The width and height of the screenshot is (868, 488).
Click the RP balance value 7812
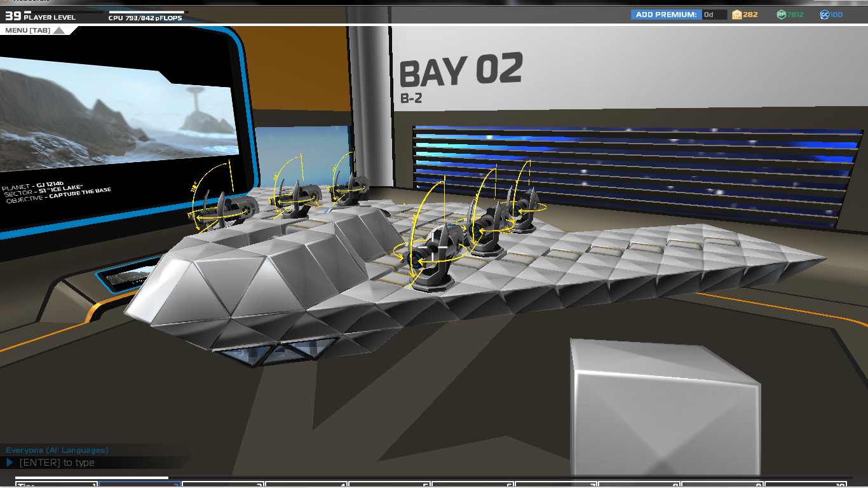[796, 15]
